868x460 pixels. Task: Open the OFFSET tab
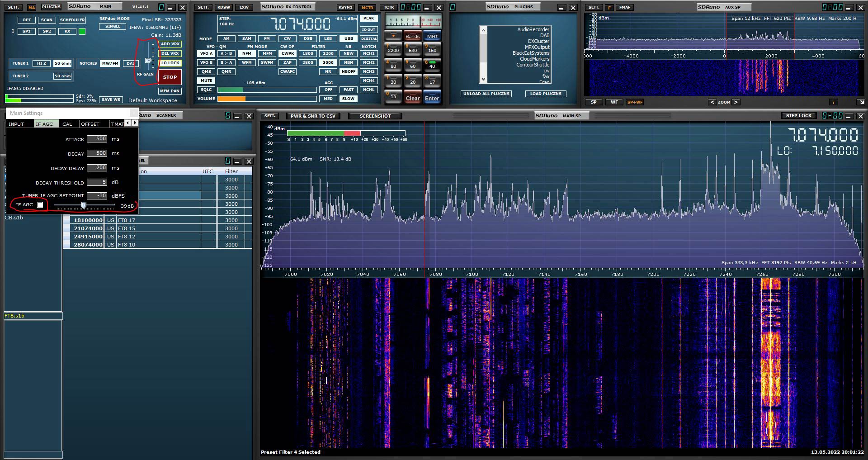[90, 124]
